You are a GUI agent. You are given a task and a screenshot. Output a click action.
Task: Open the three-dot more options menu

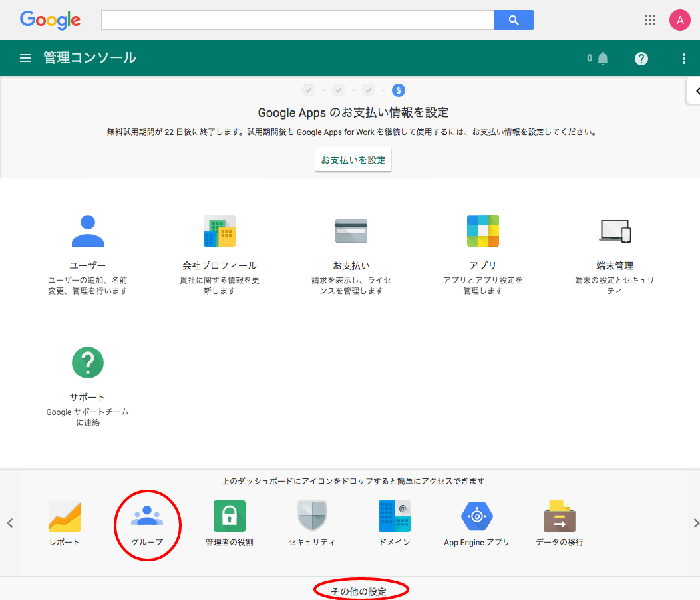pos(683,59)
